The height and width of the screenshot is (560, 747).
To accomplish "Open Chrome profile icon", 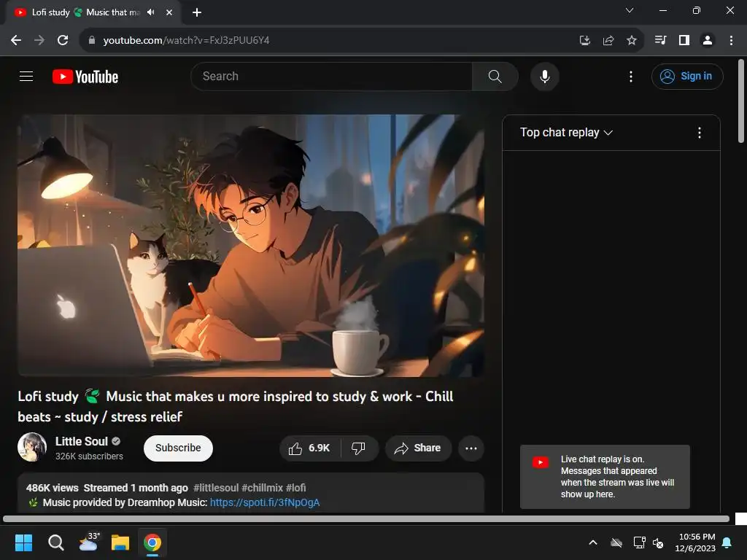I will tap(708, 40).
